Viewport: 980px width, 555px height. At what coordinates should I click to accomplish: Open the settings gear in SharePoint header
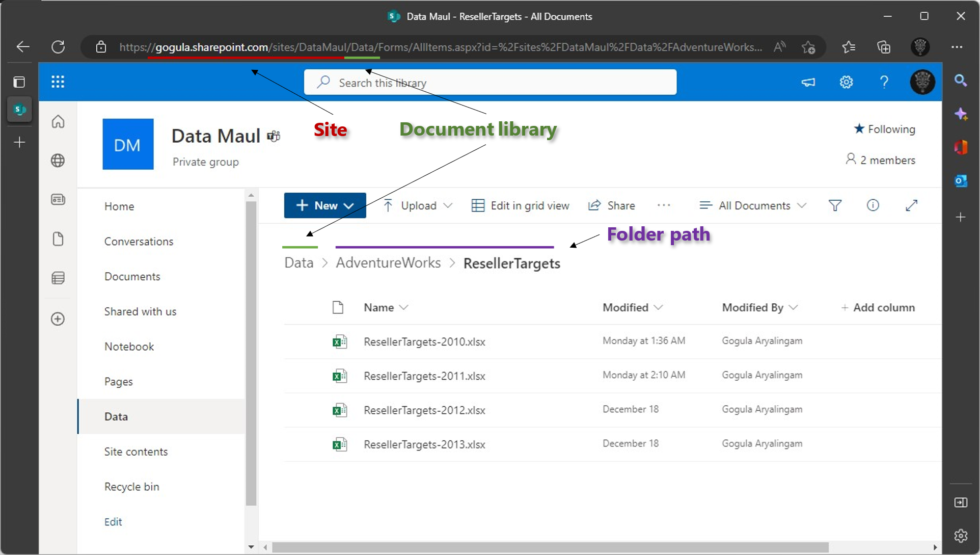pos(846,82)
